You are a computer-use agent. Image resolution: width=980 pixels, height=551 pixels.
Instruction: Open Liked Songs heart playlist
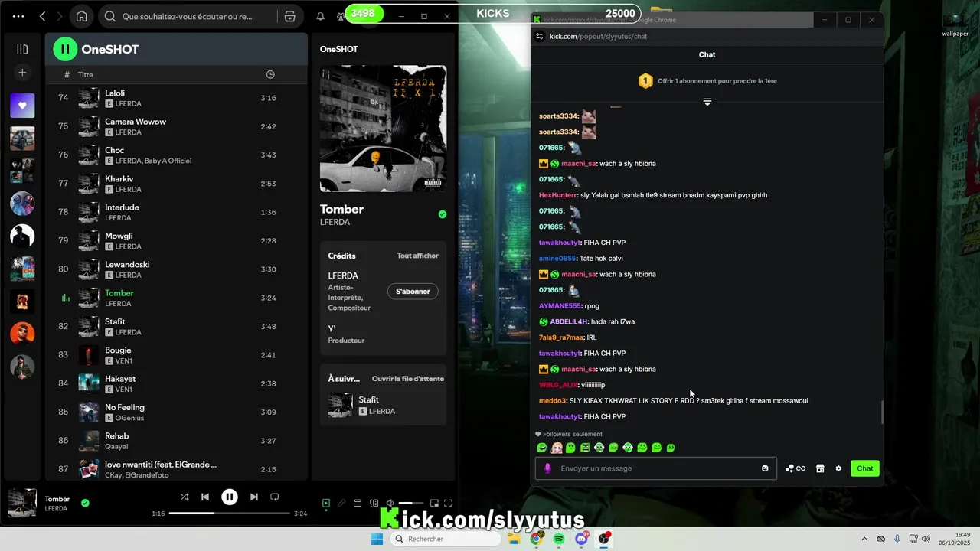pos(22,106)
